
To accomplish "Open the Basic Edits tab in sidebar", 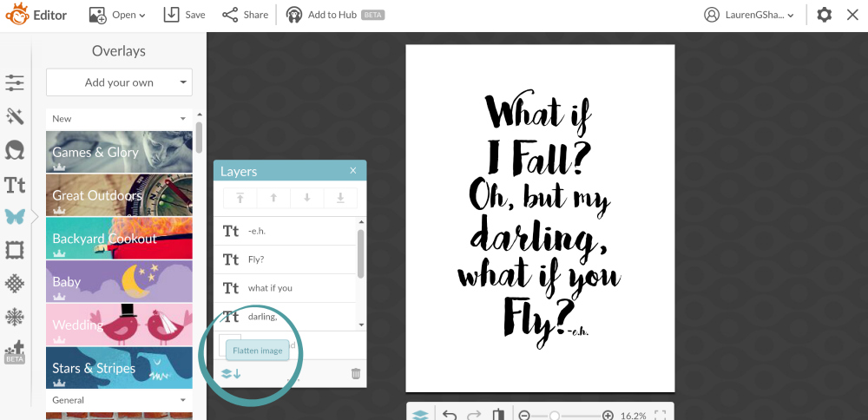I will 15,83.
